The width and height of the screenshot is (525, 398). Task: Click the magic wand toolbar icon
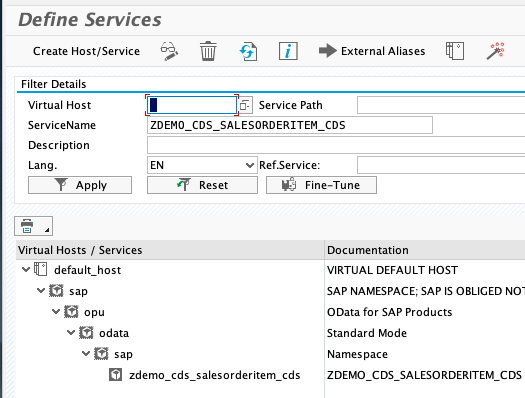pos(495,51)
